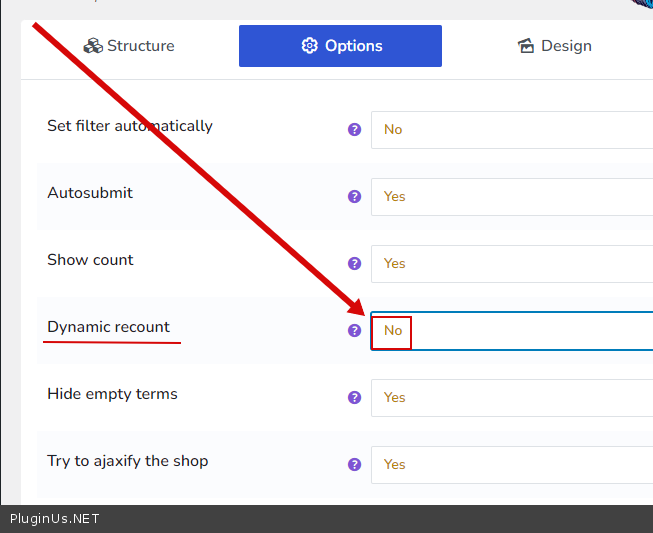Select the Options tab
Screen dimensions: 653x533
[x=340, y=46]
